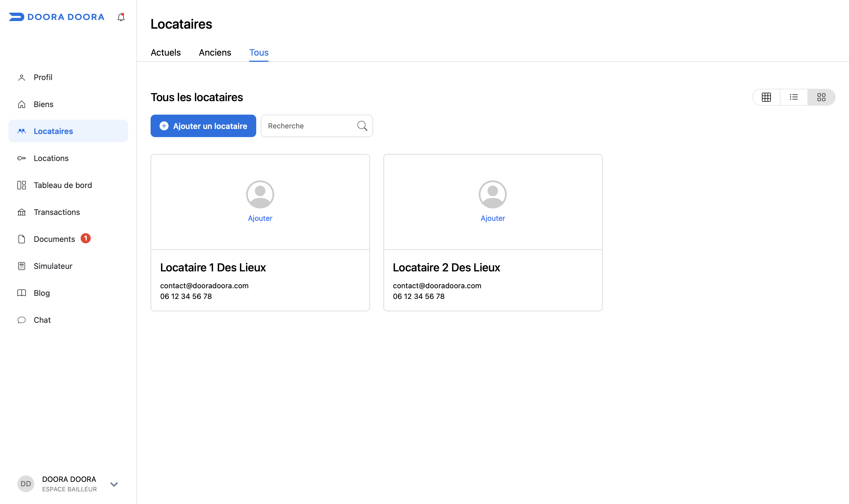
Task: Click Locataire 2 avatar placeholder
Action: (x=492, y=194)
